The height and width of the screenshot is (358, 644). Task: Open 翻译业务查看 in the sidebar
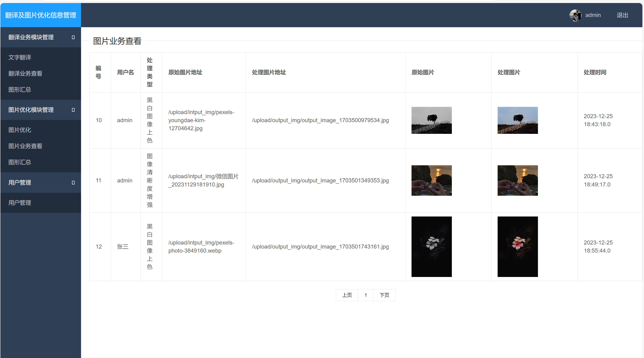click(x=25, y=74)
